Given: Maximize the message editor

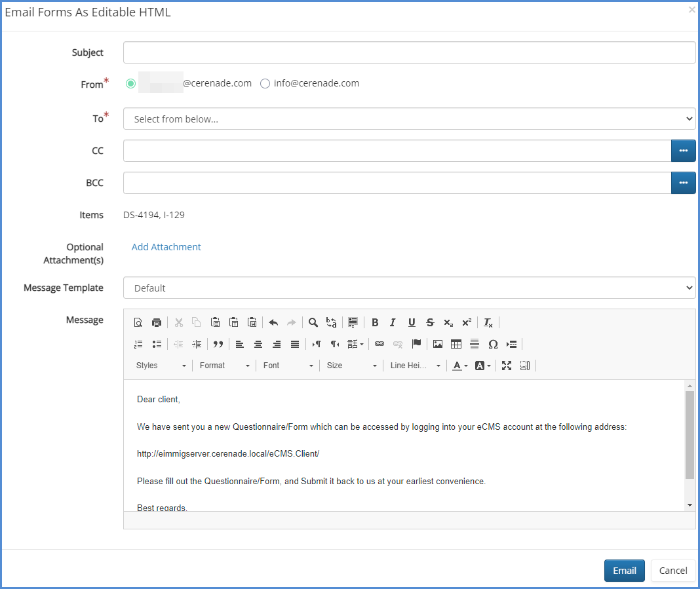Looking at the screenshot, I should coord(506,365).
